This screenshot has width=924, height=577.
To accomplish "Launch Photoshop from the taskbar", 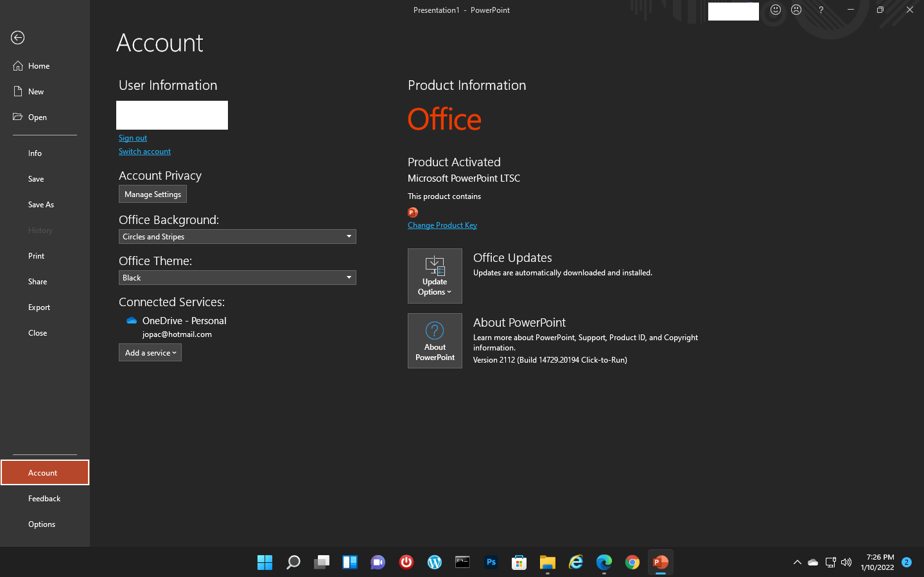I will [491, 562].
